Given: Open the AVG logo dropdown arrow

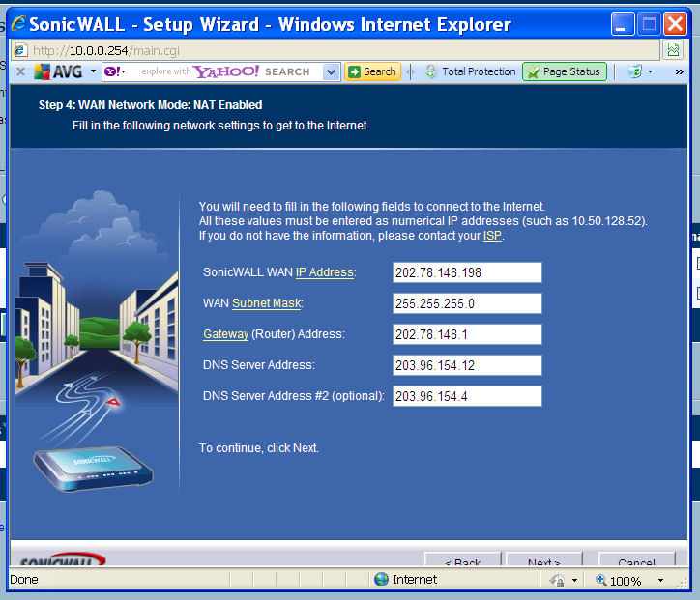Looking at the screenshot, I should tap(93, 71).
